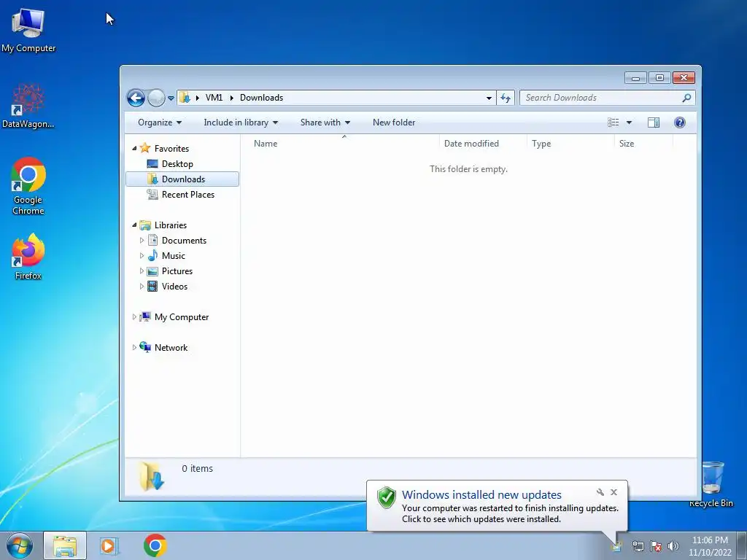Open the Music library
This screenshot has height=560, width=747.
(x=174, y=256)
